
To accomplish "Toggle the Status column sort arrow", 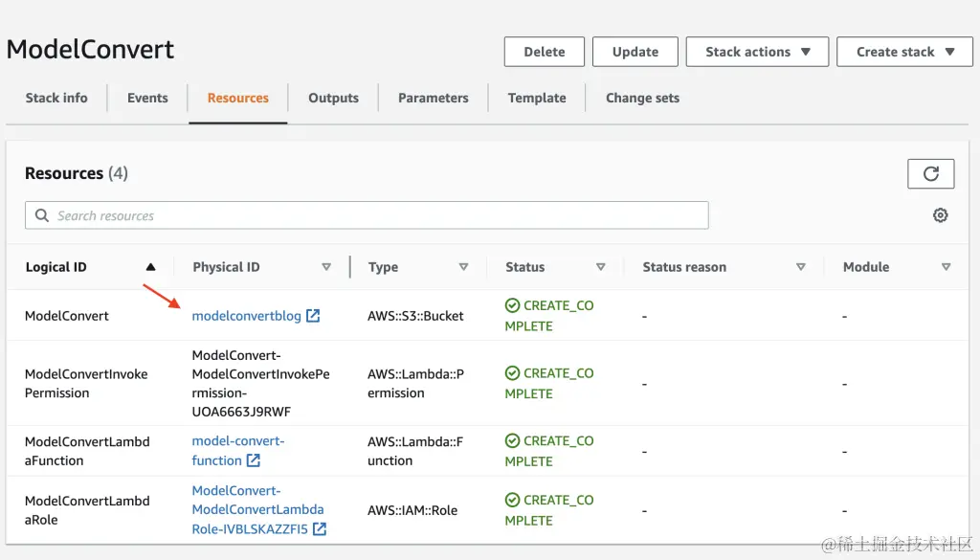I will click(601, 267).
